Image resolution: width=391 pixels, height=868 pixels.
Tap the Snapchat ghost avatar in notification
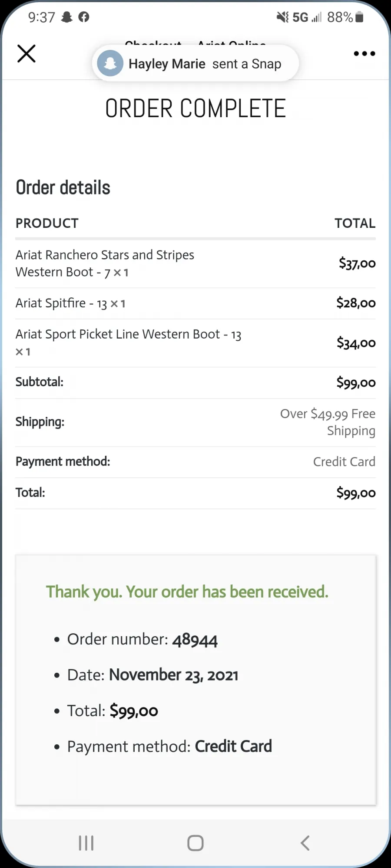coord(110,63)
